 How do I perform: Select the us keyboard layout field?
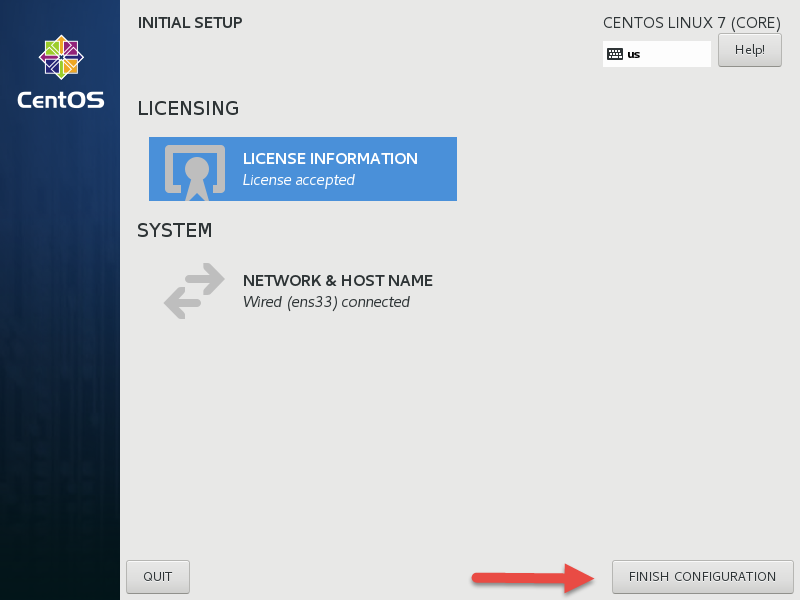coord(657,54)
